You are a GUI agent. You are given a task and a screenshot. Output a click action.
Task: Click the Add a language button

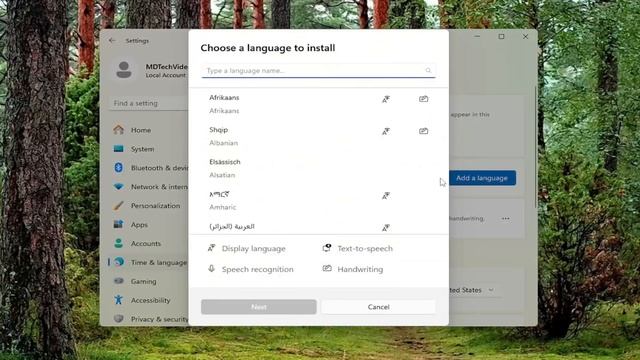482,178
